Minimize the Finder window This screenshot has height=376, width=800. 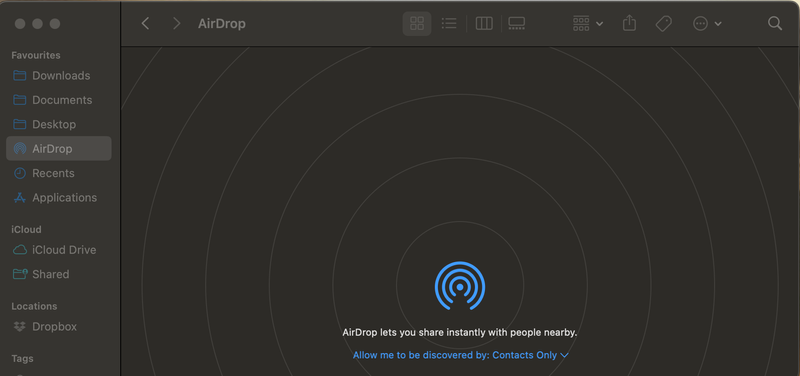37,23
